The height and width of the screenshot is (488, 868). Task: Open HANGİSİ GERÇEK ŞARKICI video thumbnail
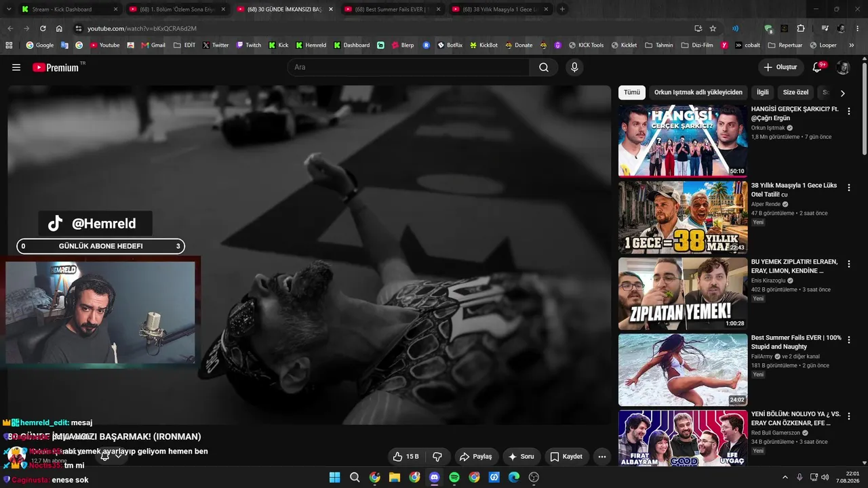tap(683, 141)
